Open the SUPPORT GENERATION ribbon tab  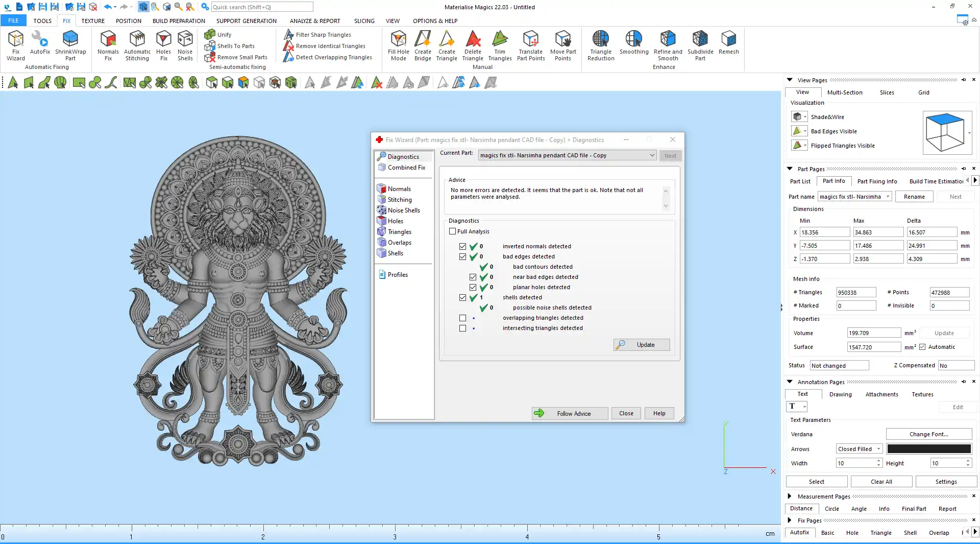[x=246, y=21]
